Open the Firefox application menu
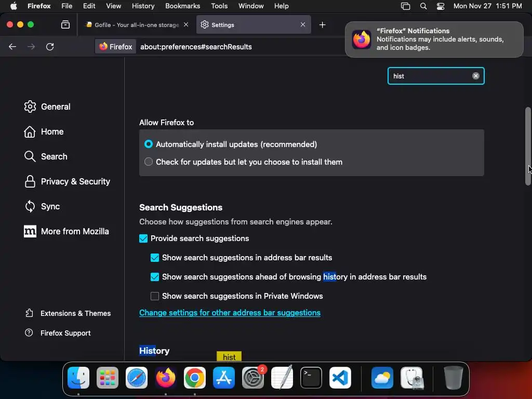 click(x=39, y=6)
